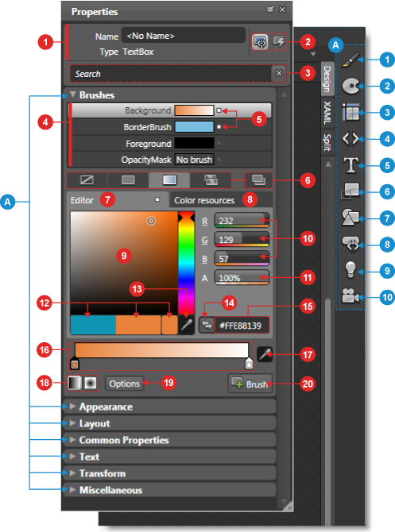Select the orange gradient stop marker
Screen dimensions: 395x532
coord(75,364)
